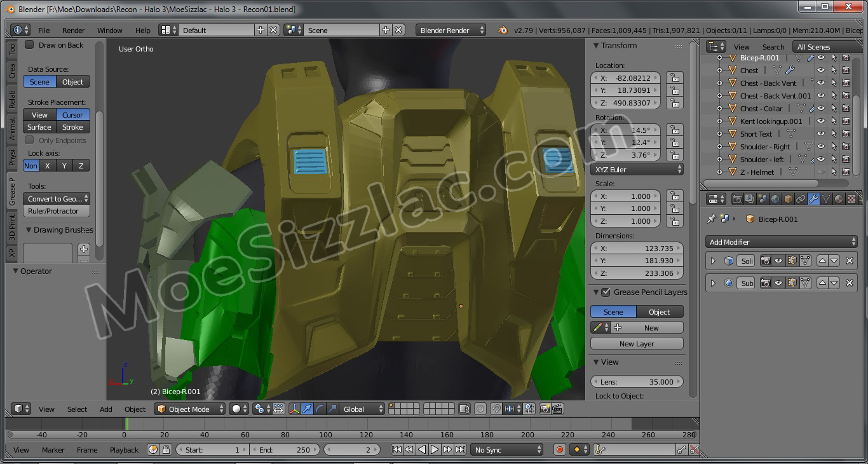Toggle Solidify modifier viewport visibility eye

pos(778,261)
